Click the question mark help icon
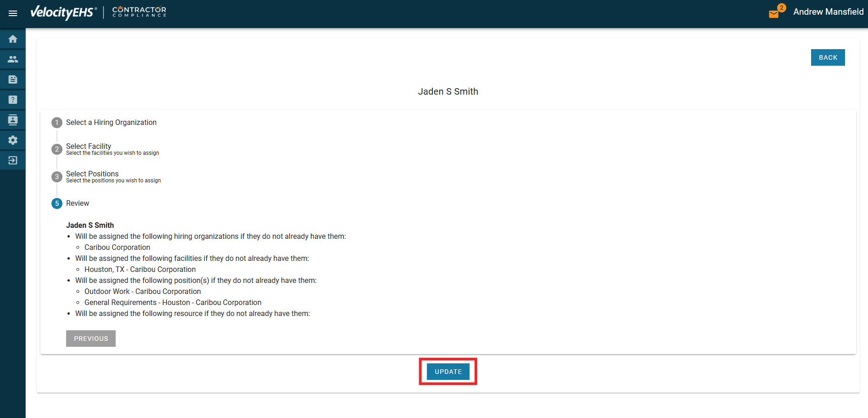868x418 pixels. point(13,100)
